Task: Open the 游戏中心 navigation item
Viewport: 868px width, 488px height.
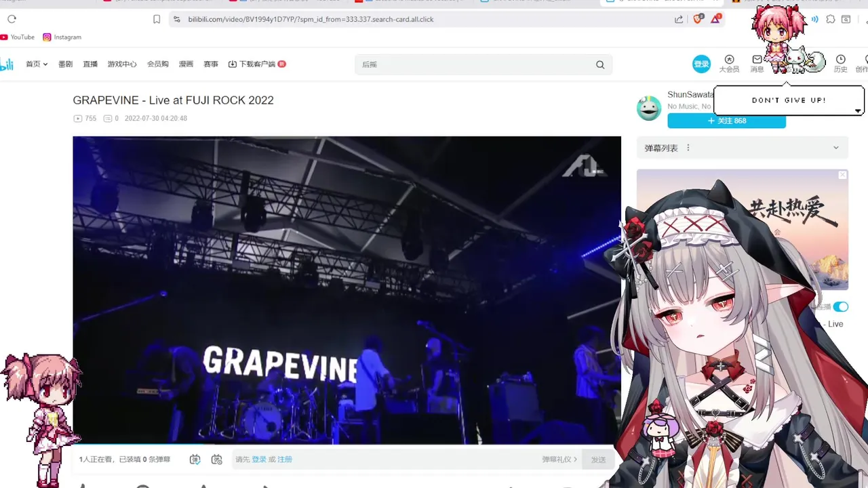Action: pos(122,64)
